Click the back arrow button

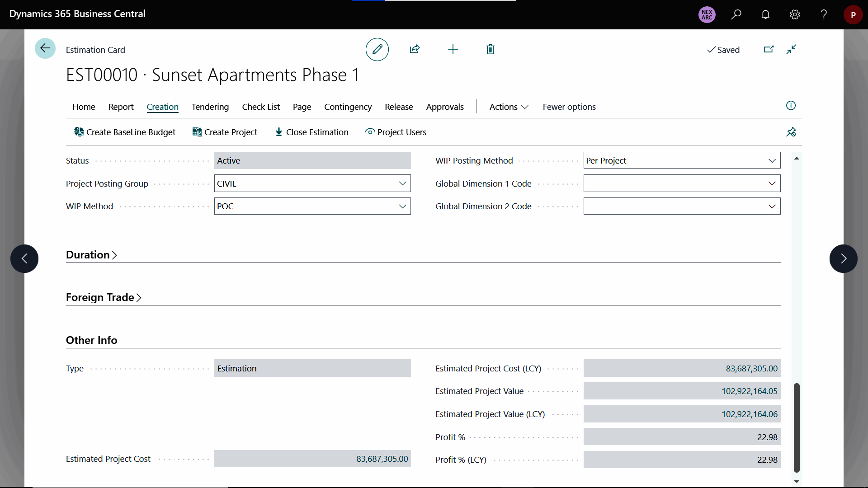tap(45, 48)
